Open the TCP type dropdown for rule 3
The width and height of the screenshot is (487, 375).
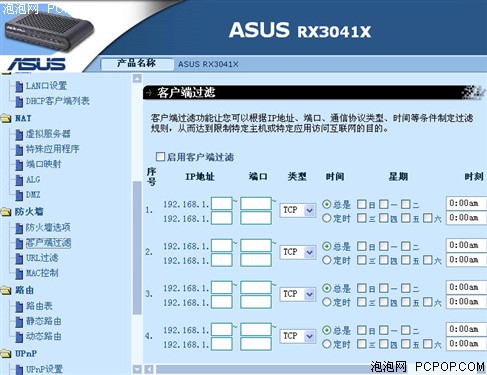tap(297, 294)
